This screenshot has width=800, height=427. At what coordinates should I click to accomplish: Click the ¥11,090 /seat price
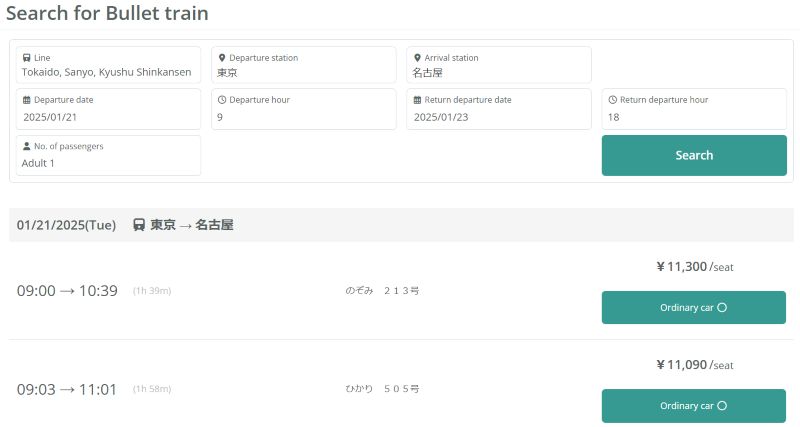click(x=695, y=365)
